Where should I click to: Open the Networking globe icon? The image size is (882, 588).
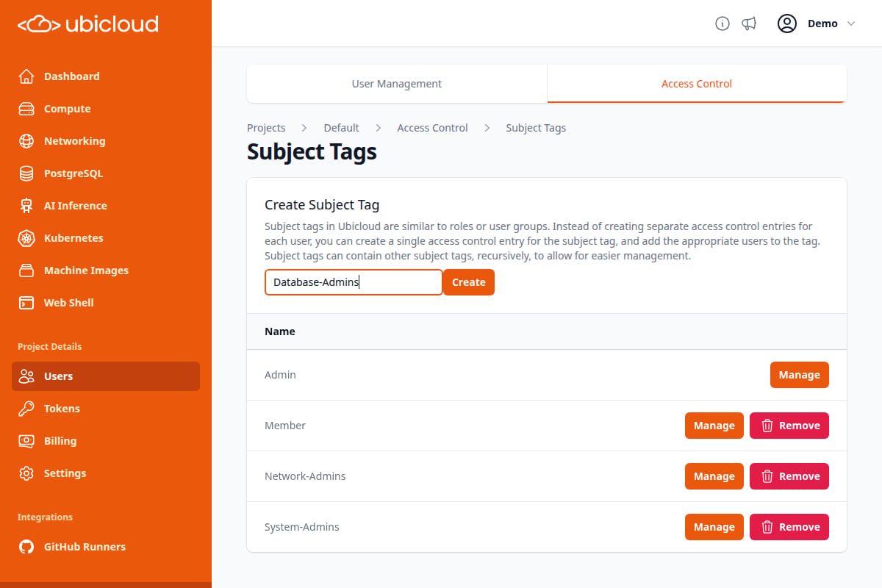[26, 141]
